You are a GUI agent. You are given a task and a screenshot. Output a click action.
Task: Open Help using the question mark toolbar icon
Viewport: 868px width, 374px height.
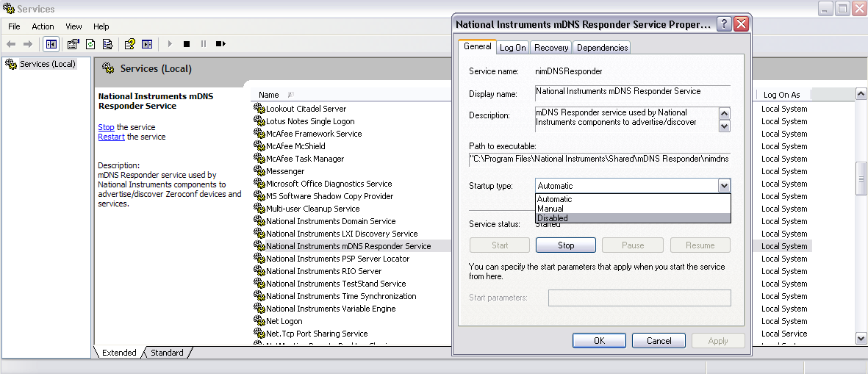pyautogui.click(x=129, y=43)
